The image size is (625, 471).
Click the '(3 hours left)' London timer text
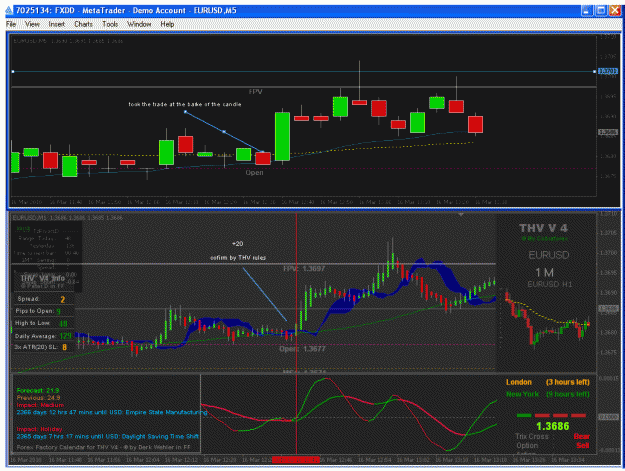568,382
